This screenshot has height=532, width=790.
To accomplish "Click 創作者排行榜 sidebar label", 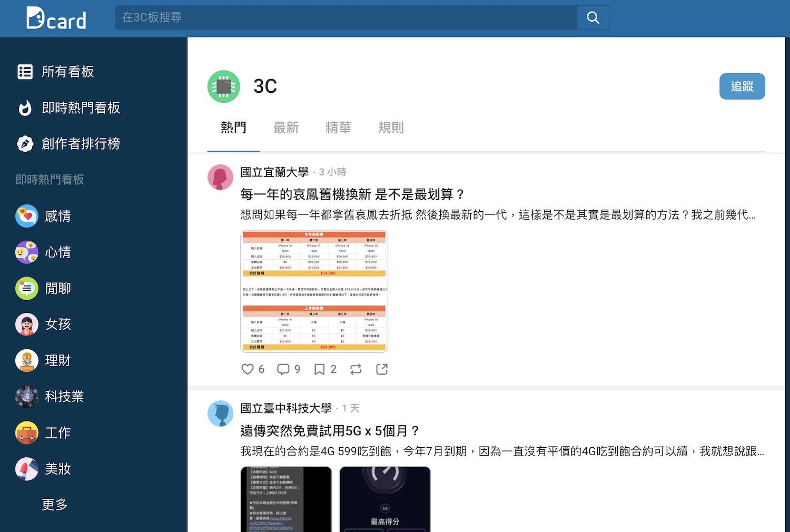I will click(81, 143).
